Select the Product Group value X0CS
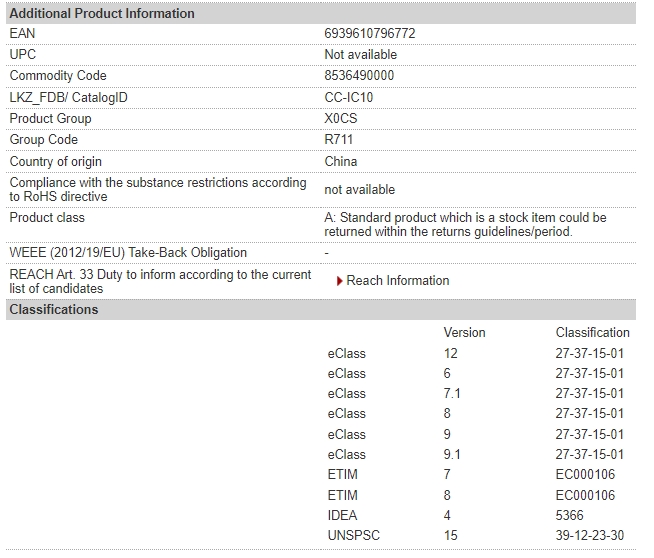Screen dimensions: 654x558 (x=341, y=118)
